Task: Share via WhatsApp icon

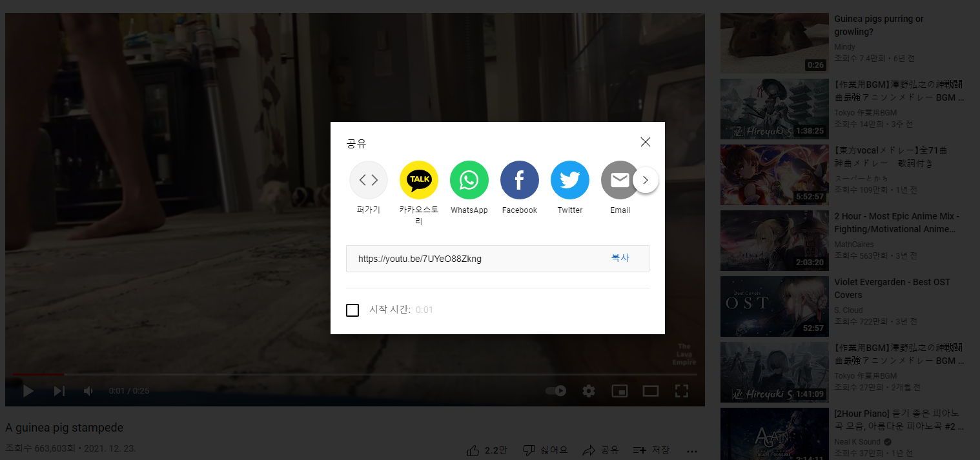Action: point(469,180)
